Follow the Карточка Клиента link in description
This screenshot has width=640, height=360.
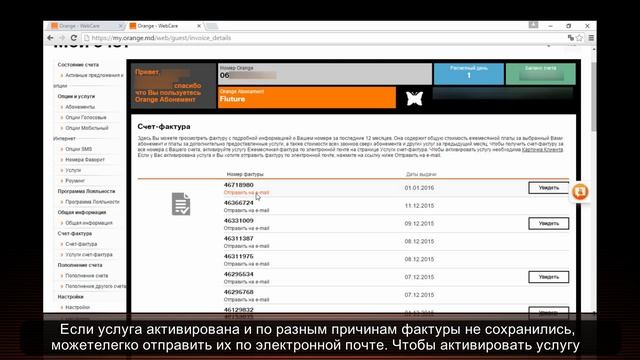click(x=542, y=150)
